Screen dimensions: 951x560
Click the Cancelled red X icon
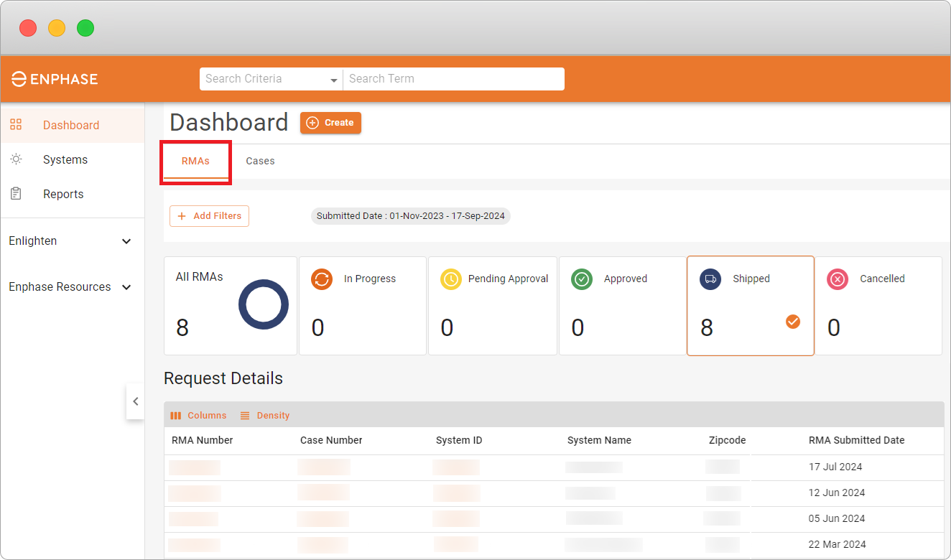838,279
